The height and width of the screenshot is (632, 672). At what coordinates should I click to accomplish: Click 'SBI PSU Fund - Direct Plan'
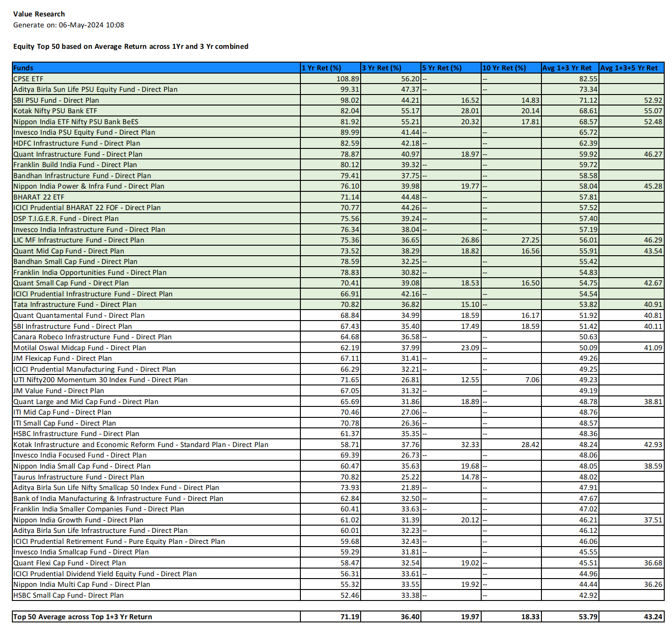click(56, 100)
